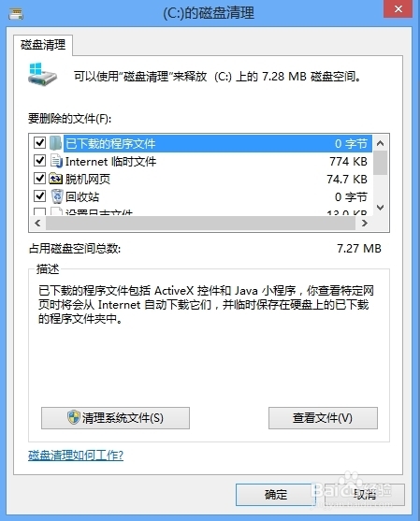
Task: Open the 查看文件(V) button
Action: point(323,418)
